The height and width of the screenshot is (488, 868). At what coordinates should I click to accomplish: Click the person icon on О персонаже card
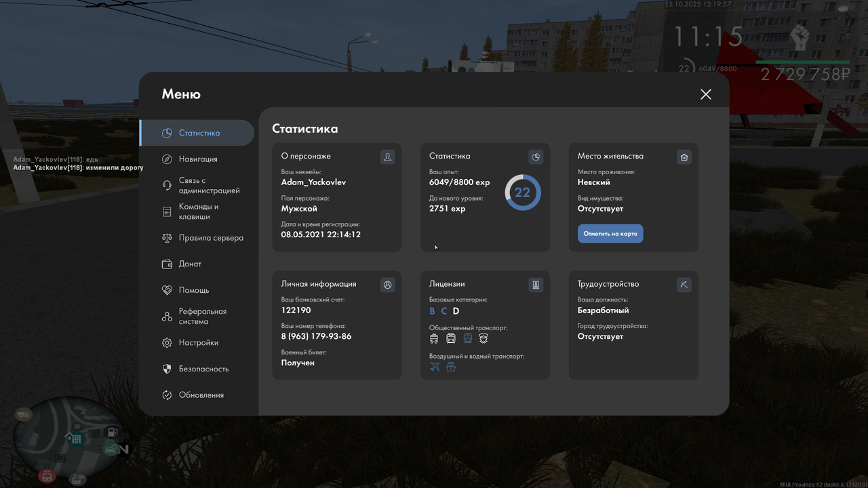pos(387,157)
